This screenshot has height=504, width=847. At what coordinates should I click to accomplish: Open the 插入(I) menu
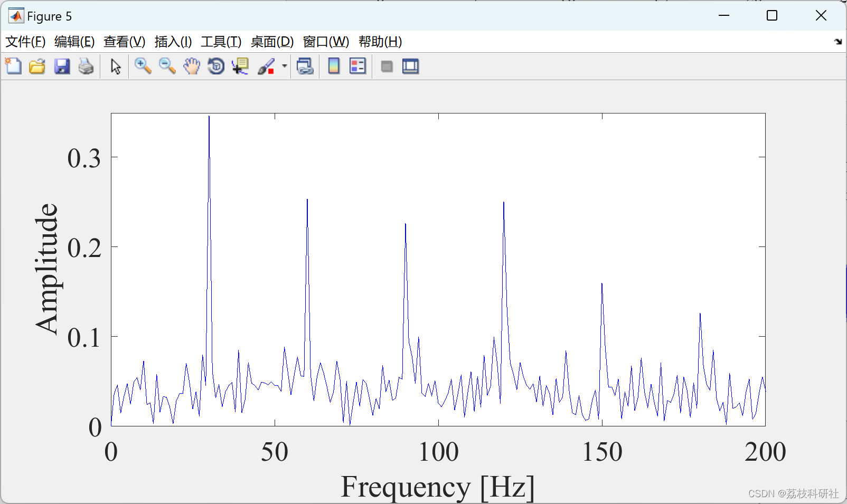173,42
